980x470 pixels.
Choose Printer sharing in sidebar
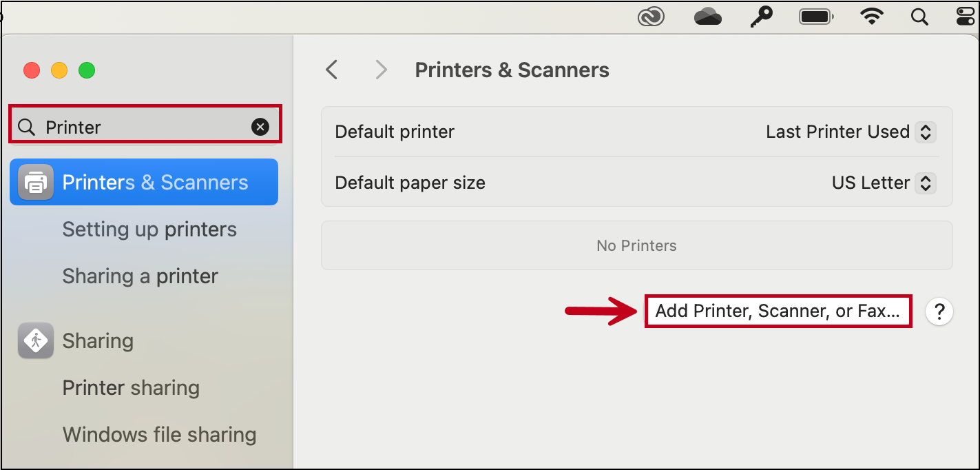pos(131,388)
